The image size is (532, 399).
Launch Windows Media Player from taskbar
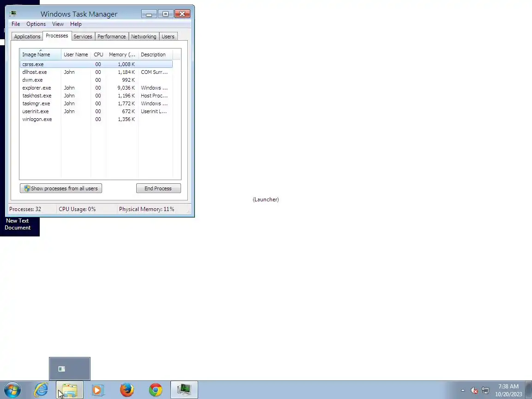98,390
